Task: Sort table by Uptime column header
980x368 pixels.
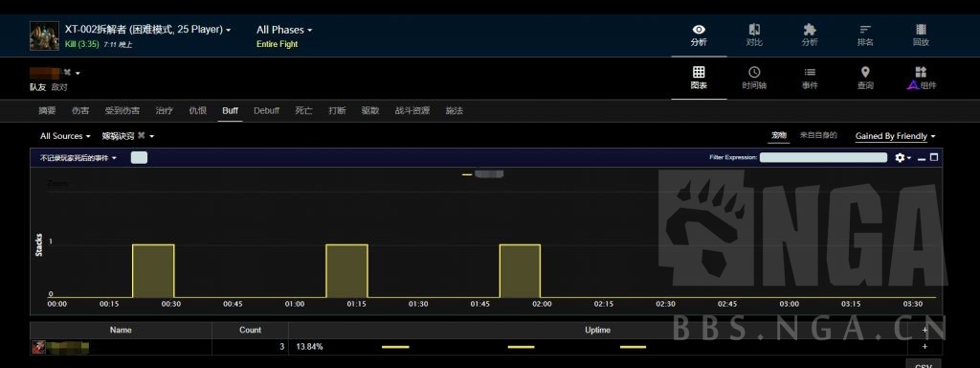Action: point(597,330)
